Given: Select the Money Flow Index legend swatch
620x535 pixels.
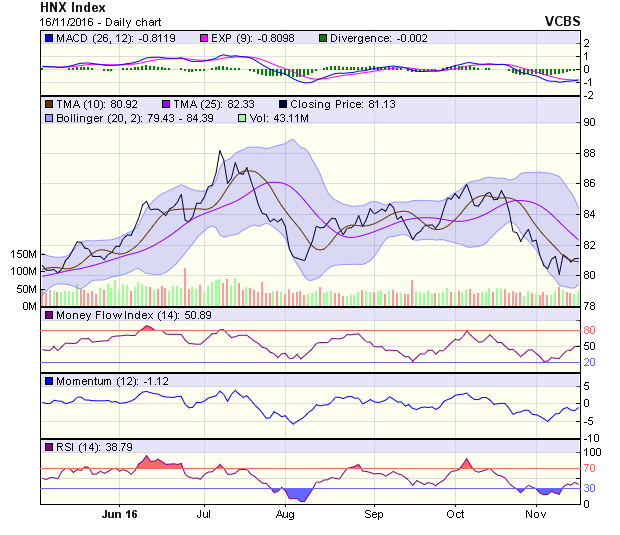Looking at the screenshot, I should 47,316.
